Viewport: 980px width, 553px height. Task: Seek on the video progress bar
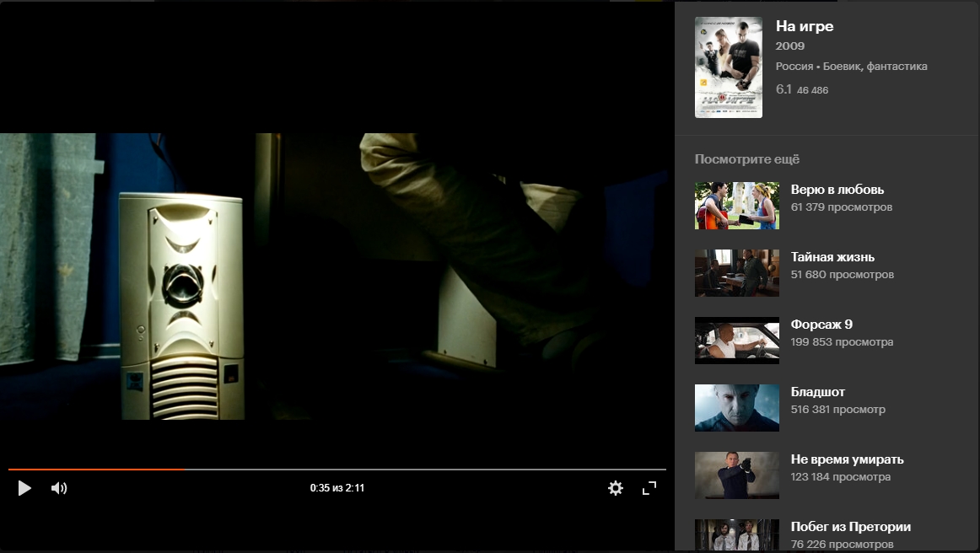(337, 469)
